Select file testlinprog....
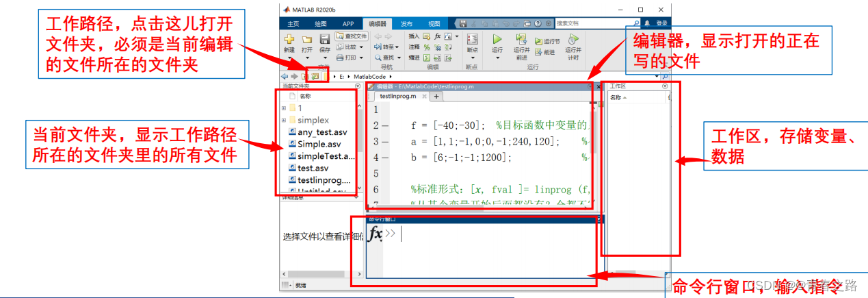This screenshot has height=298, width=868. (x=320, y=180)
